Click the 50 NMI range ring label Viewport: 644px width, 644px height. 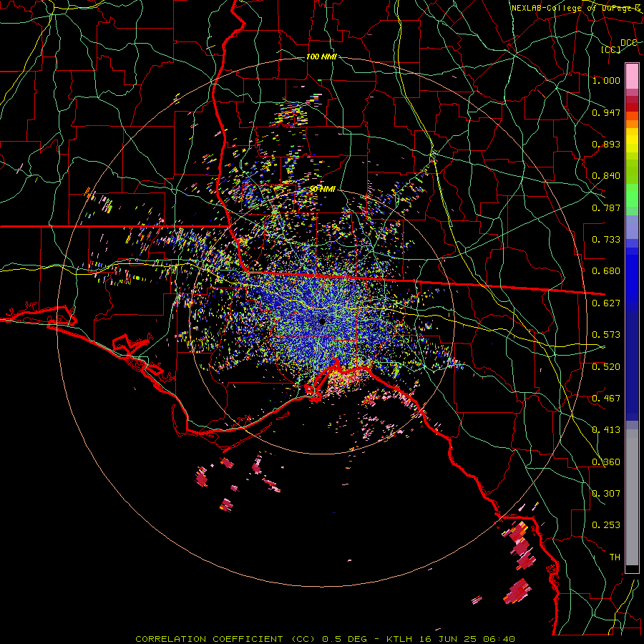point(322,189)
